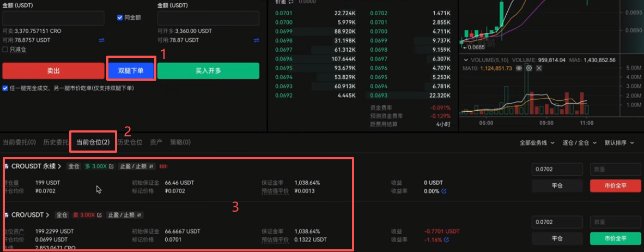This screenshot has width=644, height=252.
Task: Click the refresh icon beside 价差
Action: click(291, 2)
